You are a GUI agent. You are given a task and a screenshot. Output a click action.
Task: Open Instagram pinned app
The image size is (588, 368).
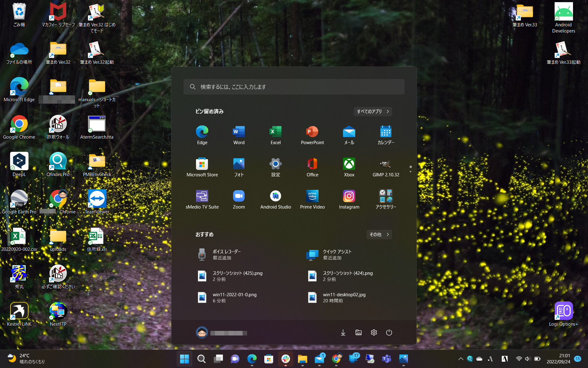click(x=349, y=200)
